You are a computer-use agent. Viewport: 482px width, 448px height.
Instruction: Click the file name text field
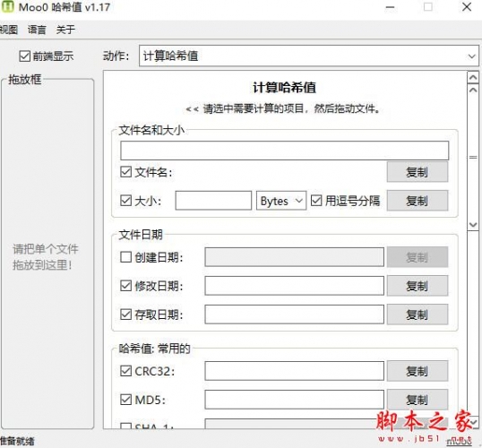[284, 151]
